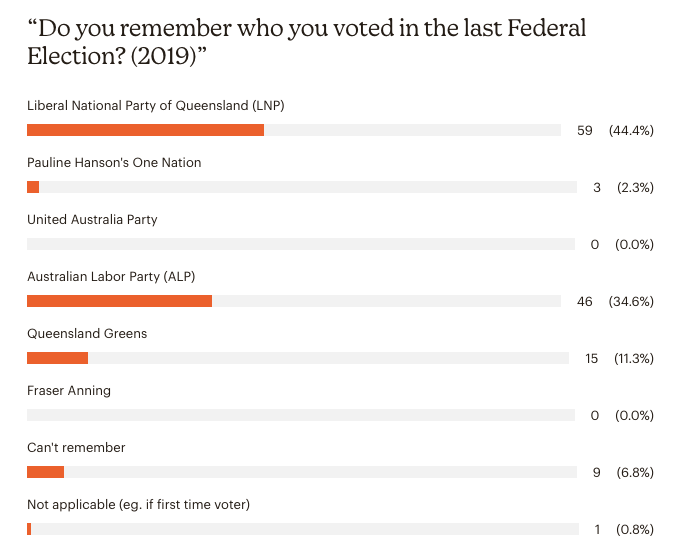This screenshot has height=560, width=680.
Task: Select the Pauline Hanson's One Nation label
Action: [x=114, y=162]
